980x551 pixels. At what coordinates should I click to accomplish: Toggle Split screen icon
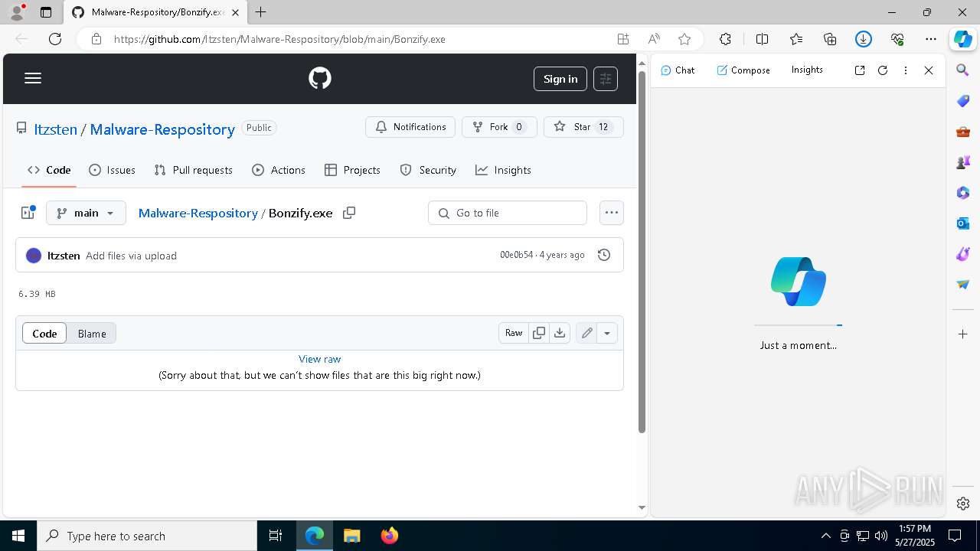762,39
